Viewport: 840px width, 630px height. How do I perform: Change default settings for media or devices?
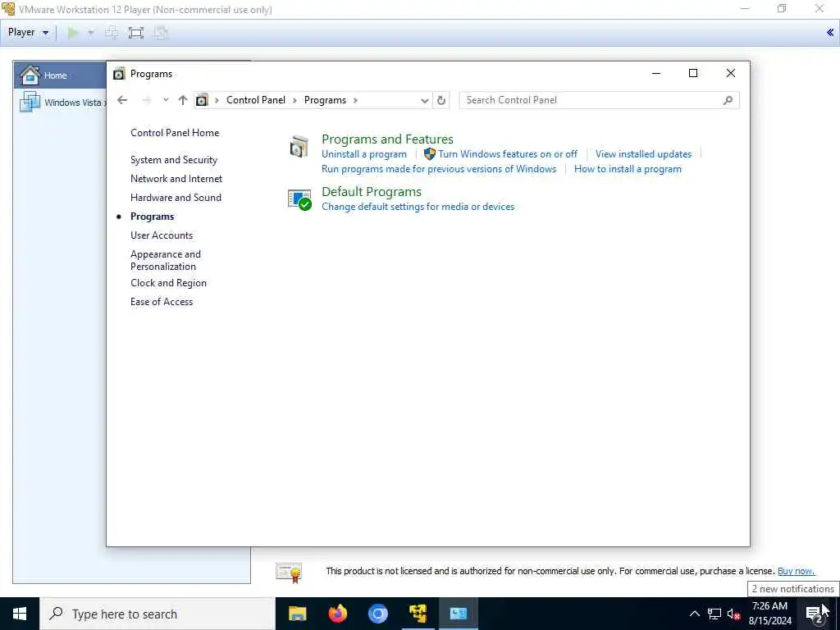(418, 207)
